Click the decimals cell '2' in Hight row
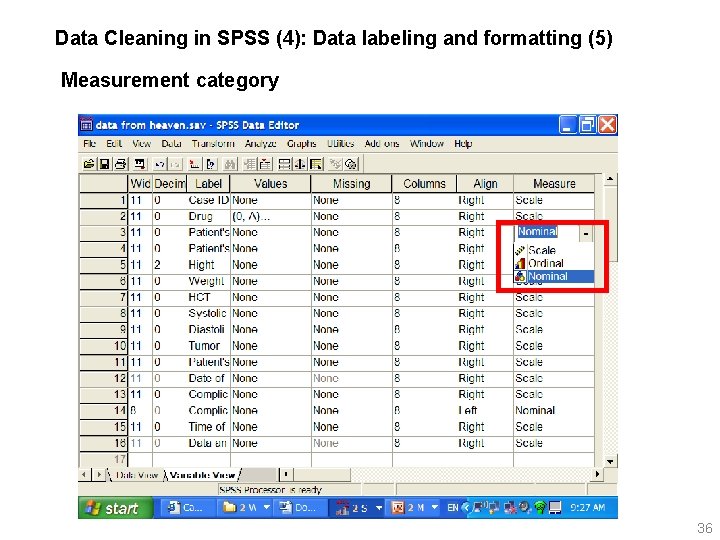Image resolution: width=720 pixels, height=540 pixels. point(169,265)
